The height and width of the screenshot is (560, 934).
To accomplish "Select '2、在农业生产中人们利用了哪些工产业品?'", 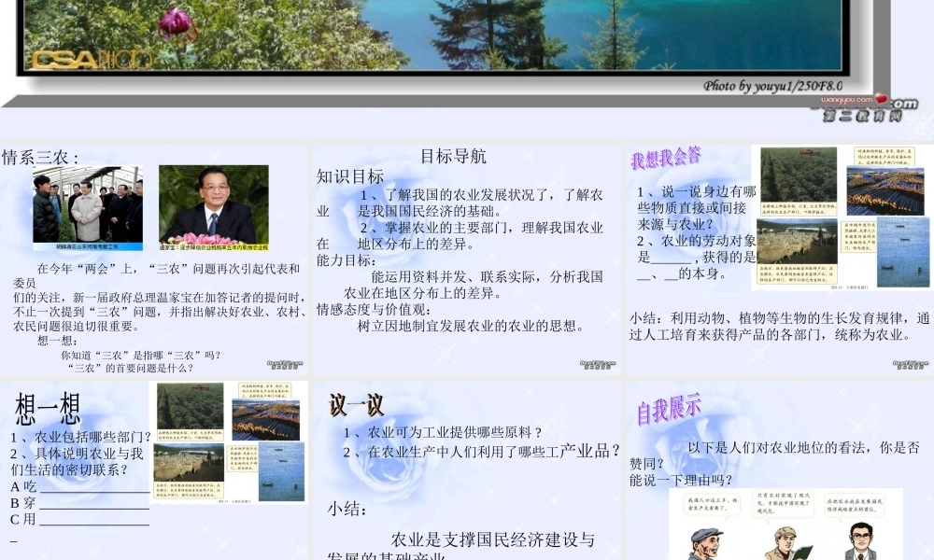I will coord(482,452).
